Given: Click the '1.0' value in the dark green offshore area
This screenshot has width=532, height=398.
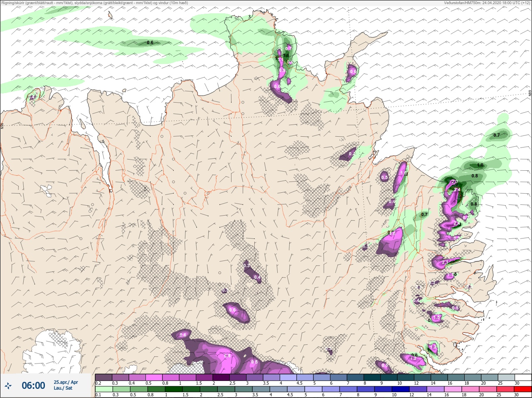Looking at the screenshot, I should [x=480, y=165].
